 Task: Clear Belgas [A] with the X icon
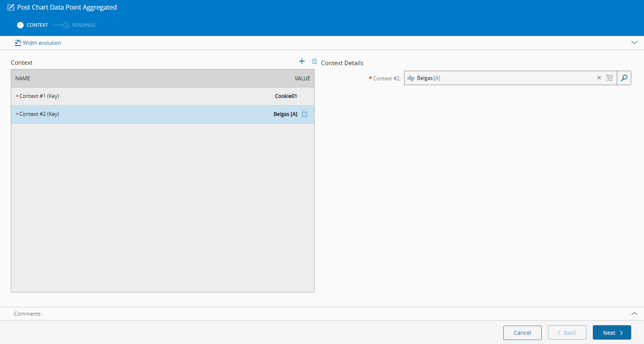599,78
